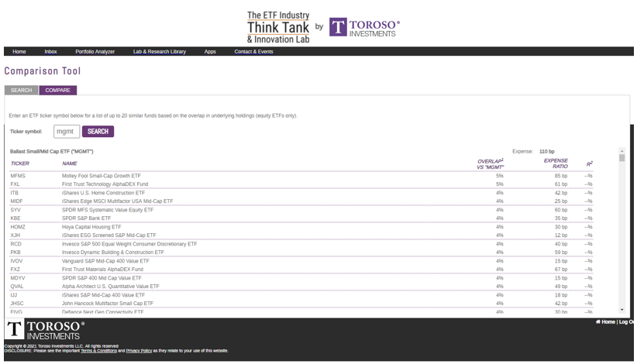Click the footer Home link
Viewport: 637px width, 364px height.
[x=606, y=322]
